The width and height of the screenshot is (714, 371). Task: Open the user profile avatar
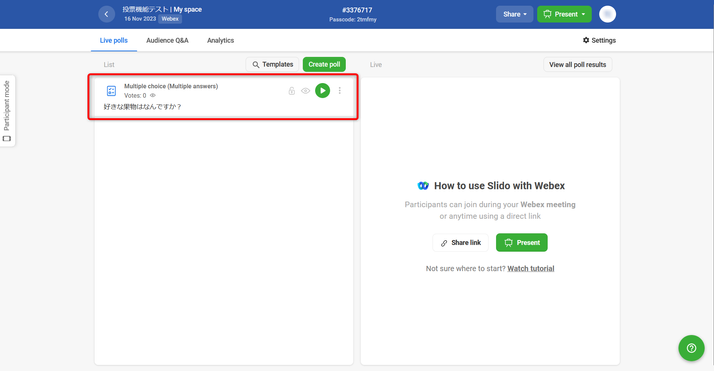coord(607,14)
